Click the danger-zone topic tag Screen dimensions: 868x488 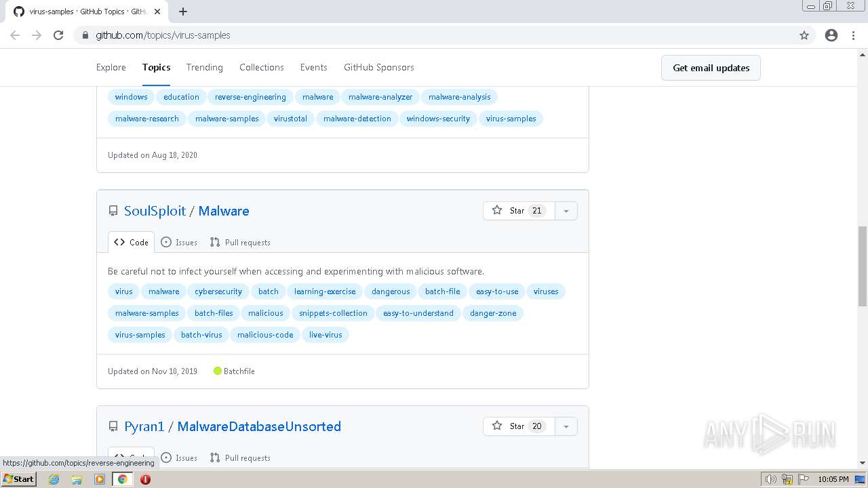click(493, 313)
